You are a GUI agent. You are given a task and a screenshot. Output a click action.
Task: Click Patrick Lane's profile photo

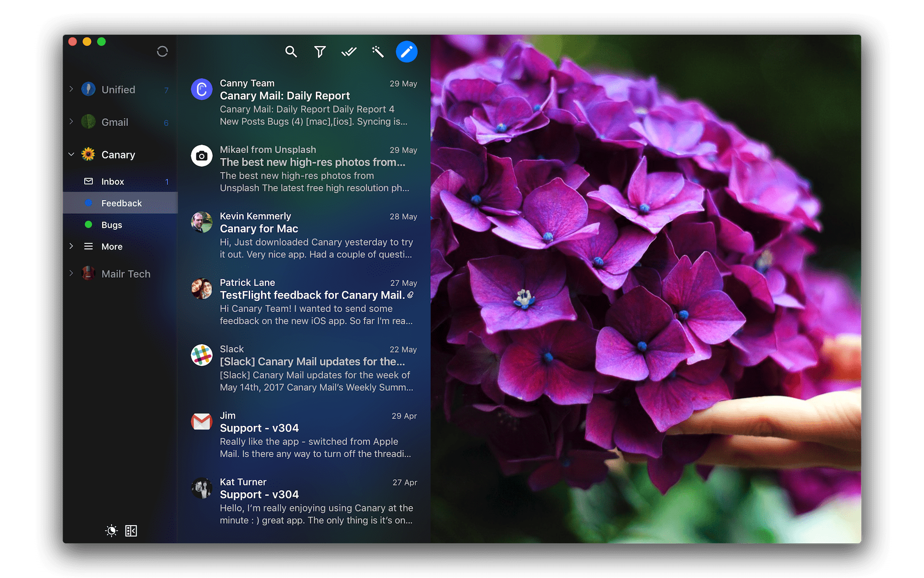(x=202, y=289)
